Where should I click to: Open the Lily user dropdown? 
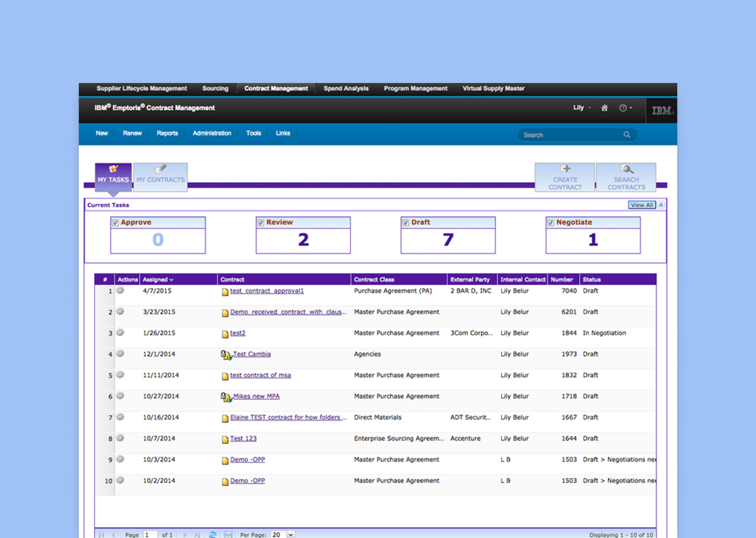point(582,108)
